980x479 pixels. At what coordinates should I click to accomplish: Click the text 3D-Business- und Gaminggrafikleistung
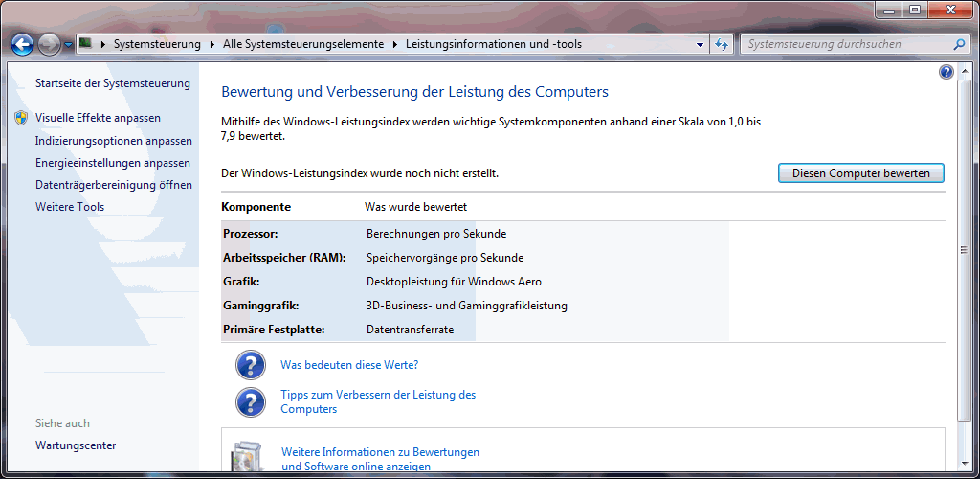pos(467,306)
